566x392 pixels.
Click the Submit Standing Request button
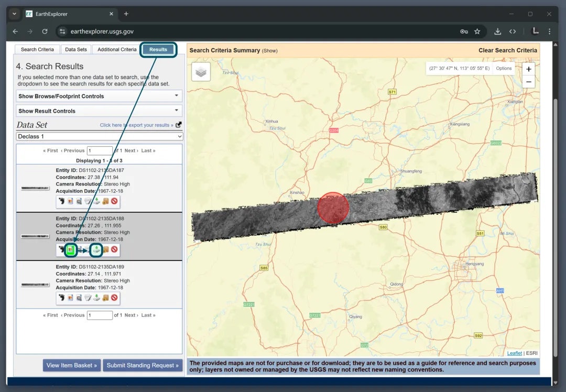[x=143, y=365]
